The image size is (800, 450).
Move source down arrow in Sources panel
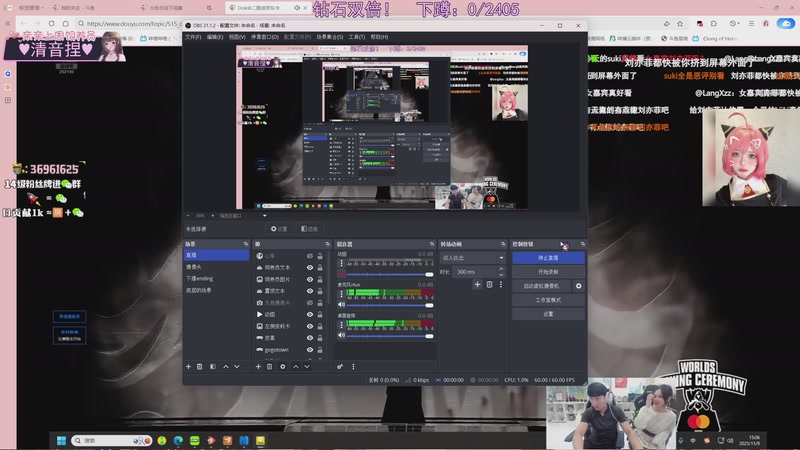pos(307,366)
